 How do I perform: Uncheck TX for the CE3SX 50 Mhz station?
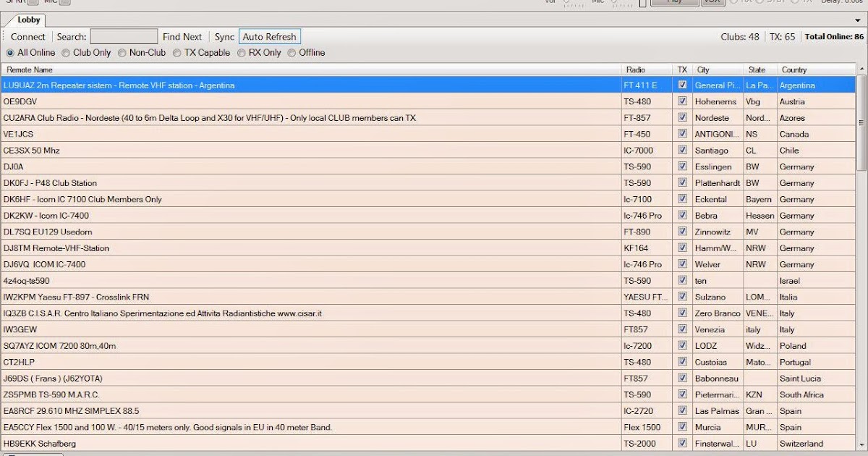coord(682,150)
